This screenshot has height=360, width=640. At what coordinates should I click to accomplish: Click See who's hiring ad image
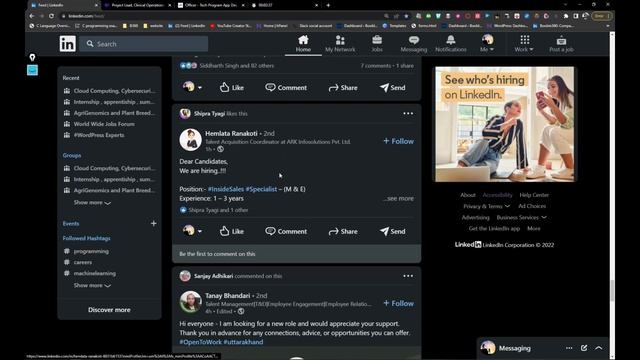(504, 124)
